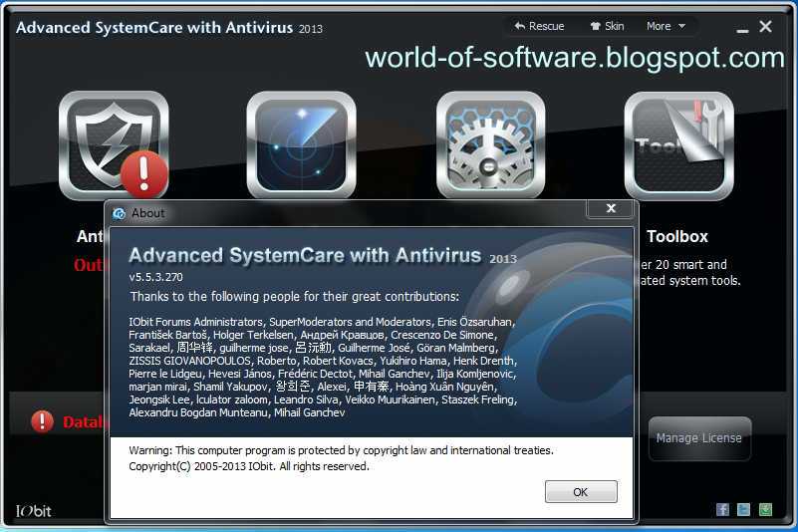Click OK in the About dialog
The image size is (798, 532).
click(581, 492)
